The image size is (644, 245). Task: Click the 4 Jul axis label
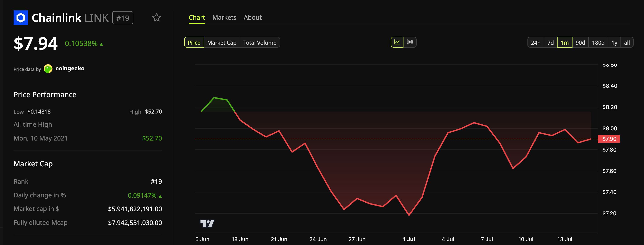click(448, 239)
